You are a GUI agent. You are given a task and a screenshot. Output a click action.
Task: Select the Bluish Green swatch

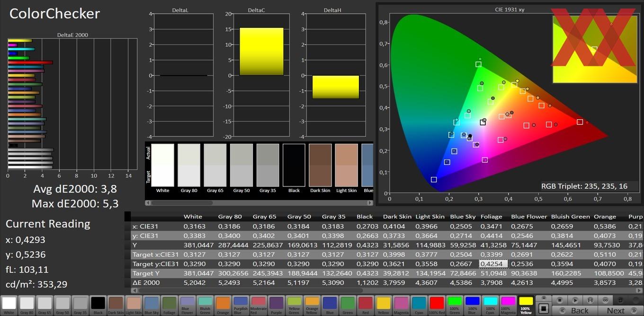click(205, 305)
